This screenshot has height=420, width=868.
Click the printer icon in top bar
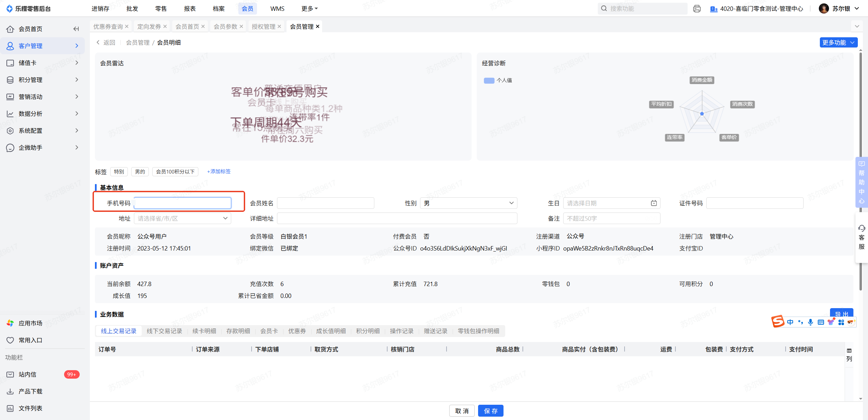tap(697, 8)
